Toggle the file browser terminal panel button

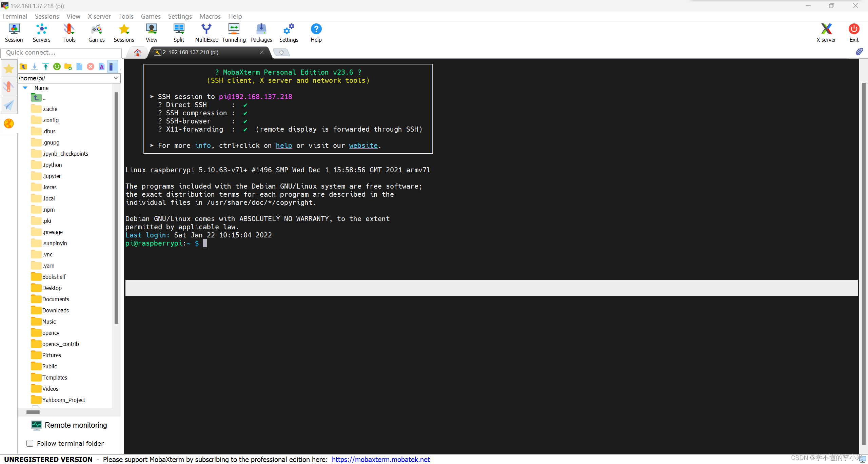(x=112, y=67)
